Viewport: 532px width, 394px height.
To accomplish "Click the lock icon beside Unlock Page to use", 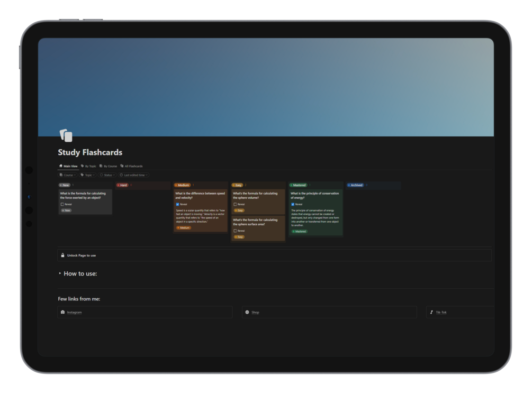I will pos(62,255).
